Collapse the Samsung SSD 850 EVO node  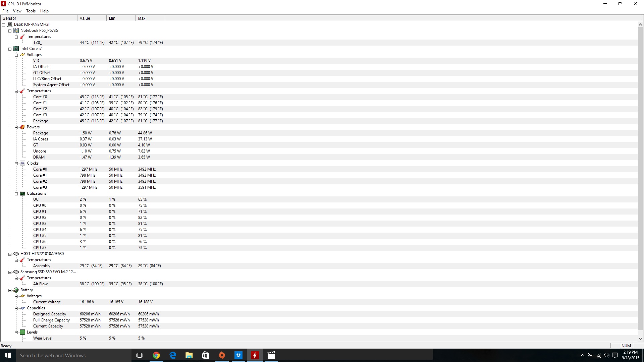coord(10,272)
